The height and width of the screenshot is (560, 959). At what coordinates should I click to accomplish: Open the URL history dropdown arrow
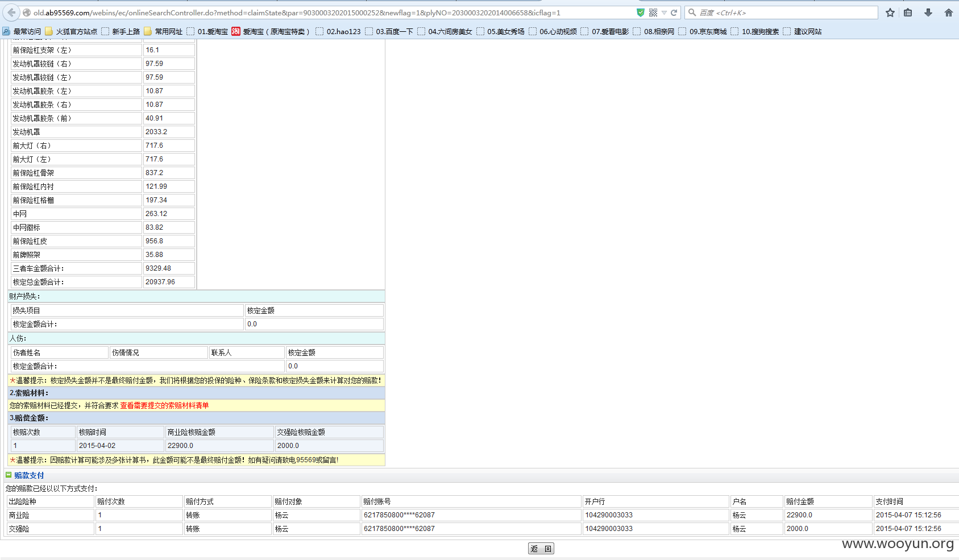(664, 13)
